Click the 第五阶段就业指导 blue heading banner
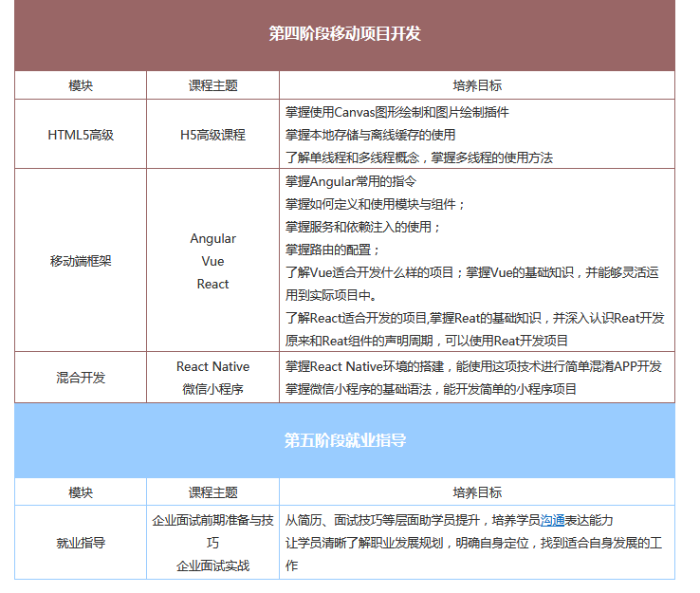The height and width of the screenshot is (593, 700). pos(344,440)
